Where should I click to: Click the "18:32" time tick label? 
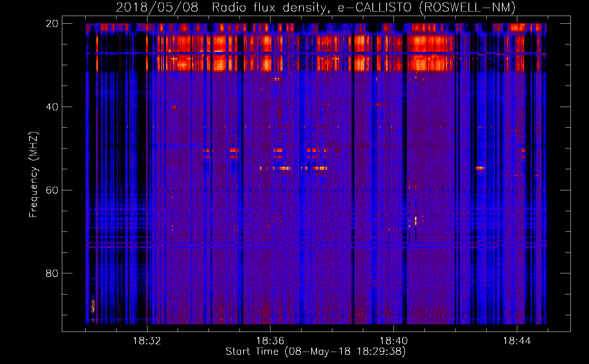coord(147,341)
